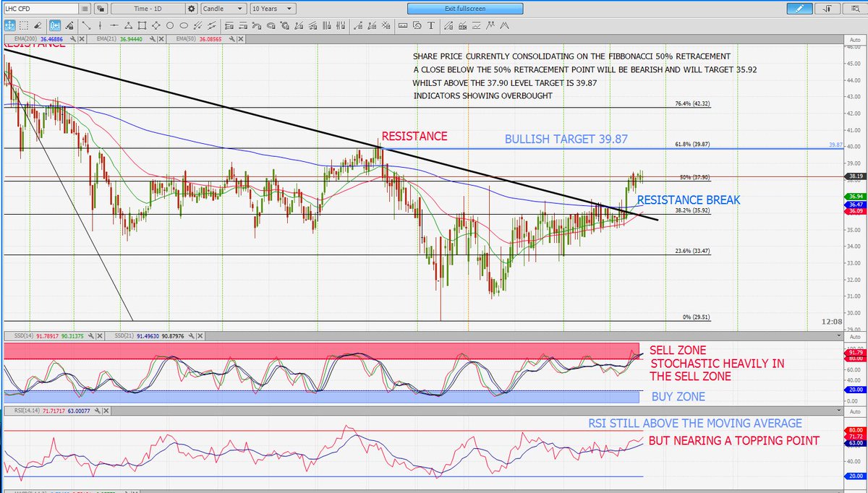Remove the EMA(21) indicator
Screen dimensions: 868x493
pyautogui.click(x=161, y=38)
